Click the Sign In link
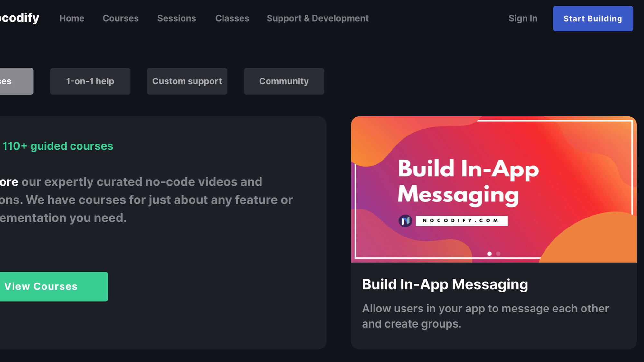Viewport: 644px width, 362px height. [523, 18]
